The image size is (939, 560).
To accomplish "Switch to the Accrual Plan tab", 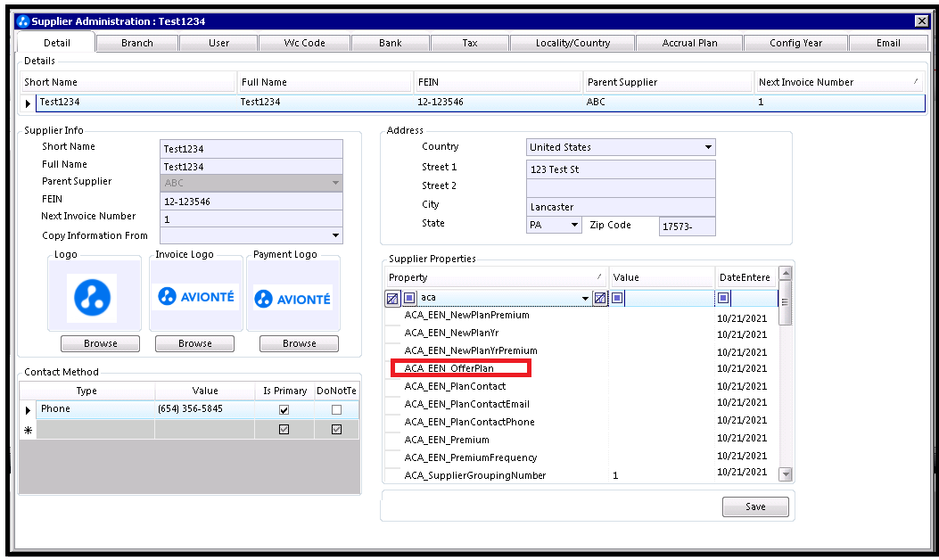I will (x=689, y=43).
